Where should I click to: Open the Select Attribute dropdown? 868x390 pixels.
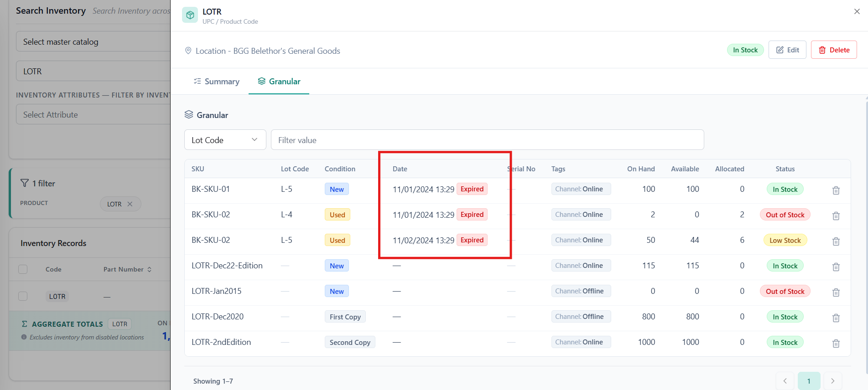click(93, 114)
